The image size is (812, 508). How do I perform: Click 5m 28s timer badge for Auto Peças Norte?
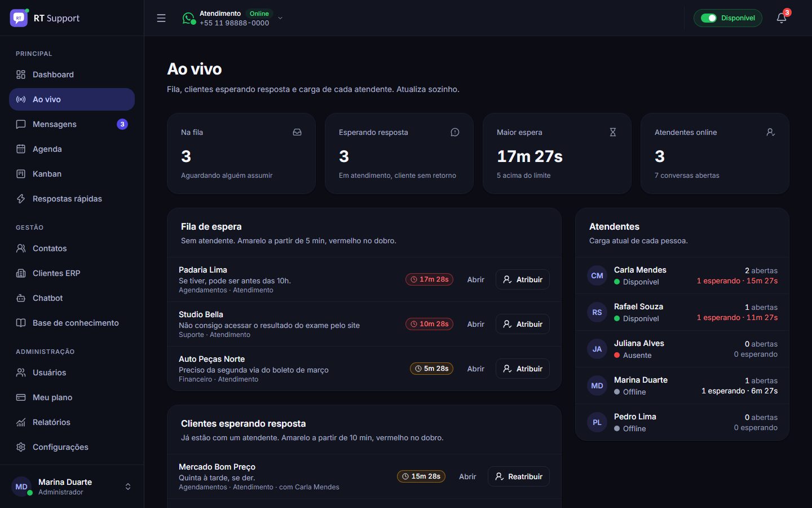(432, 369)
